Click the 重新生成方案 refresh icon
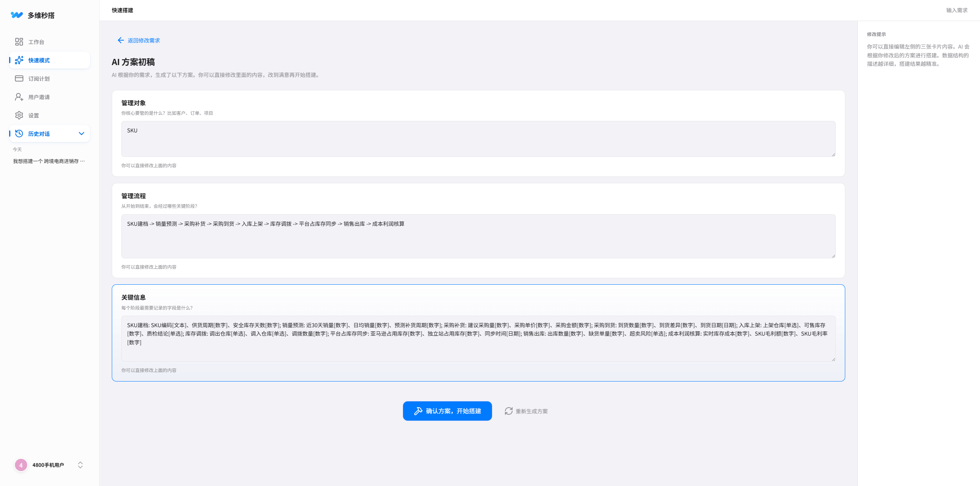Screen dimensions: 980x486 pos(508,411)
